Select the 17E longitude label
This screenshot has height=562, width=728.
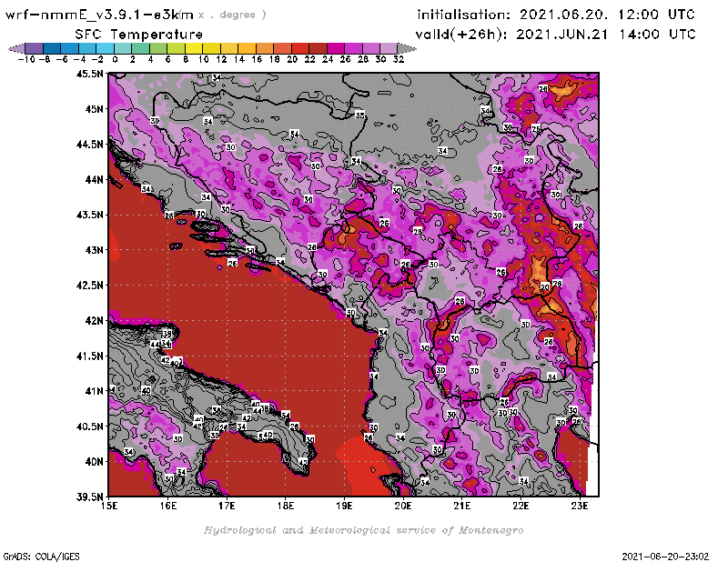click(x=227, y=506)
